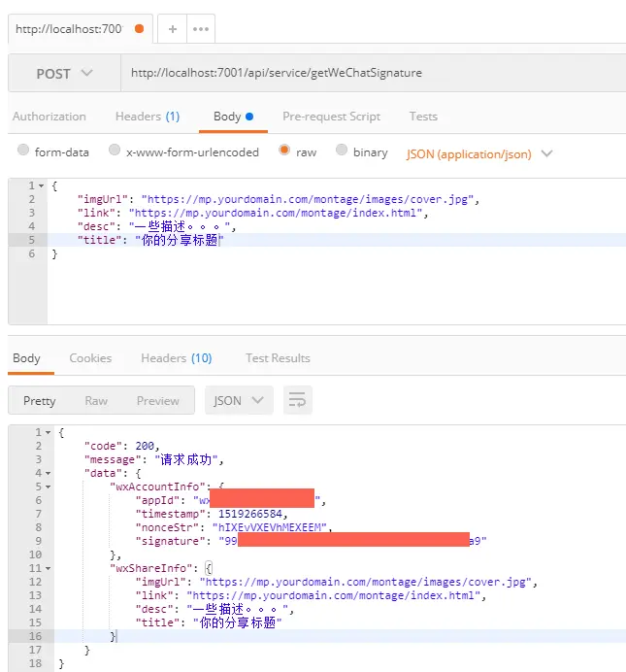
Task: Click the "signature" response line
Action: click(312, 541)
